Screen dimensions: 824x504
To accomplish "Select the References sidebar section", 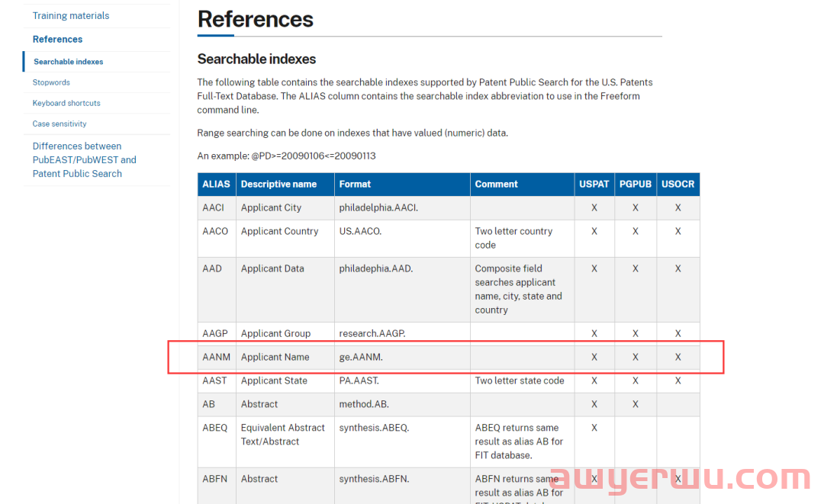I will 57,40.
